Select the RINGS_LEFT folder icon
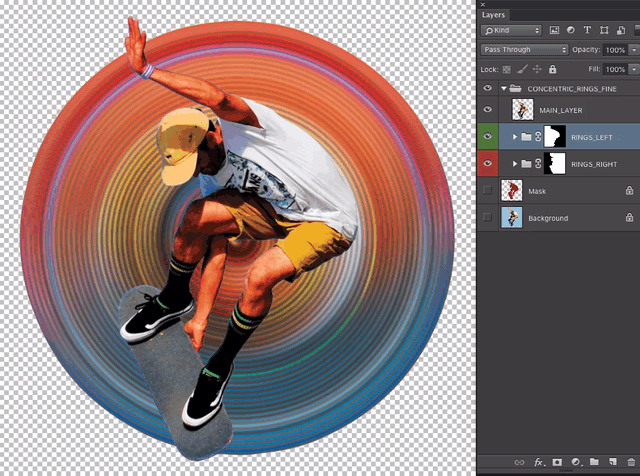640x476 pixels. click(527, 137)
